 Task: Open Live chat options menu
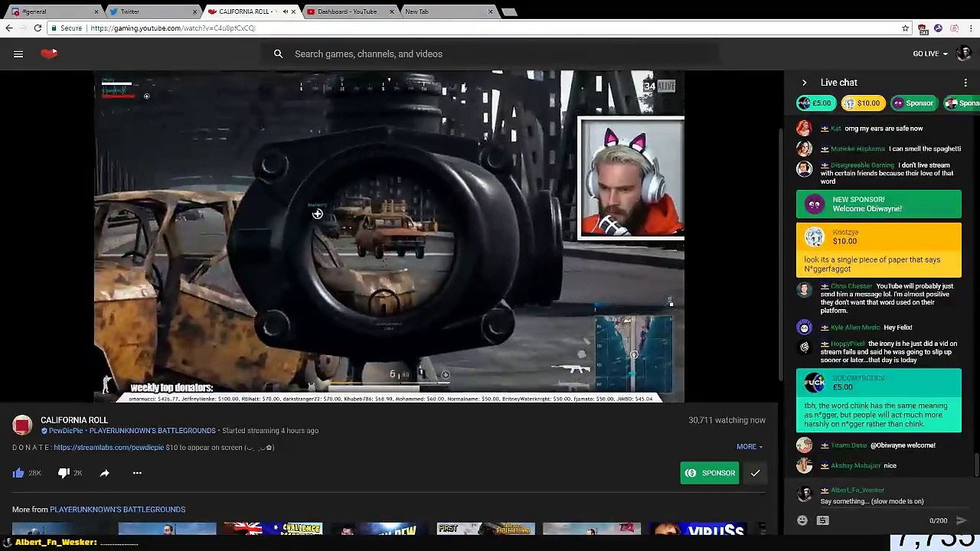(965, 83)
